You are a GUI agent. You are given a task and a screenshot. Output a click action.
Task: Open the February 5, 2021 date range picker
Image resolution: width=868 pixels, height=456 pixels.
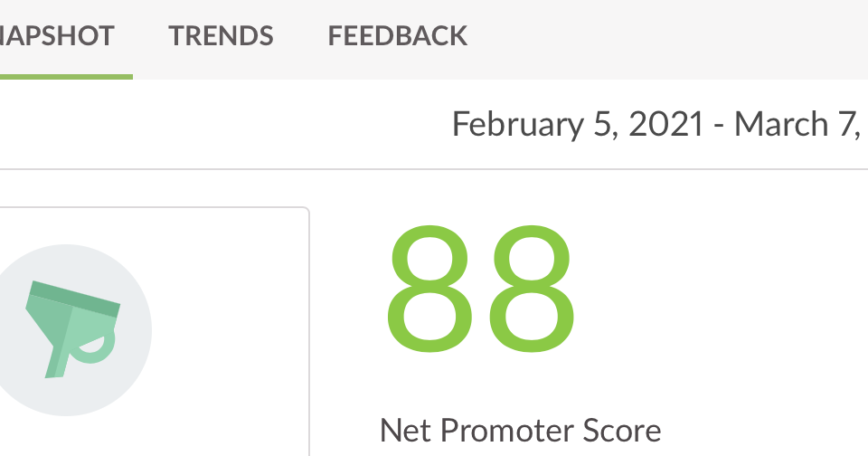click(659, 124)
